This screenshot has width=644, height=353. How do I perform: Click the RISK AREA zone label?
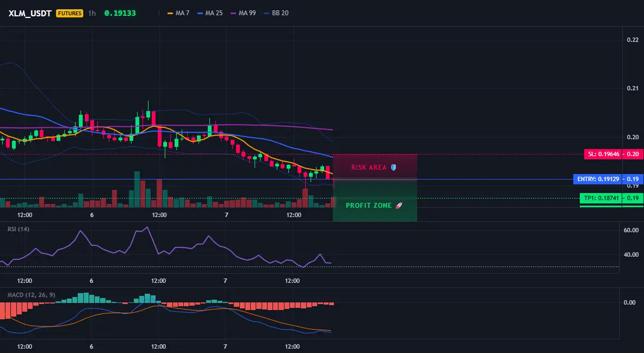[369, 168]
